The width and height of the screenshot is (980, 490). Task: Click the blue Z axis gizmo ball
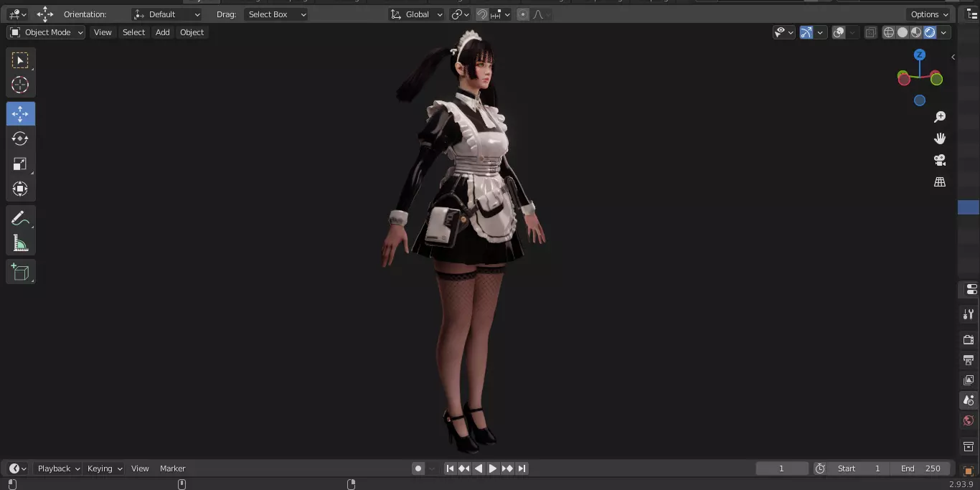click(920, 55)
